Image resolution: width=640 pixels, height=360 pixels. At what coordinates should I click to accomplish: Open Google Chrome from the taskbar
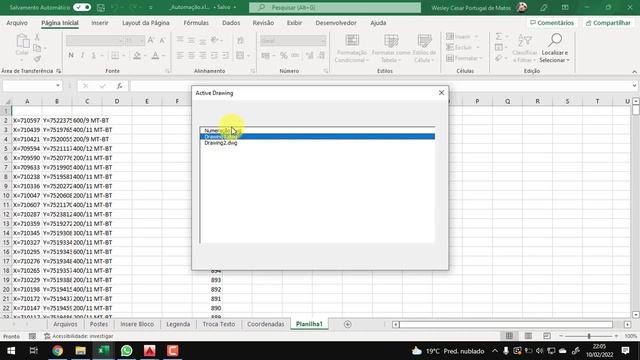coord(58,351)
